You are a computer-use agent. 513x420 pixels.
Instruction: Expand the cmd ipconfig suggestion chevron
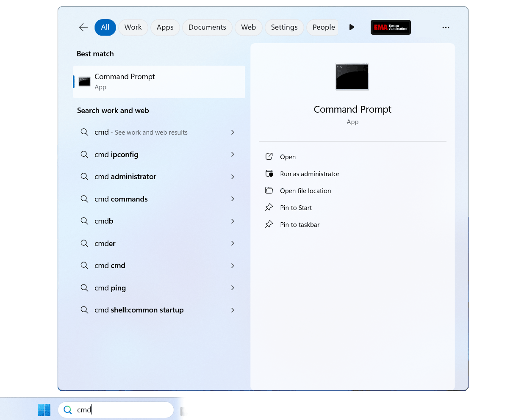233,155
